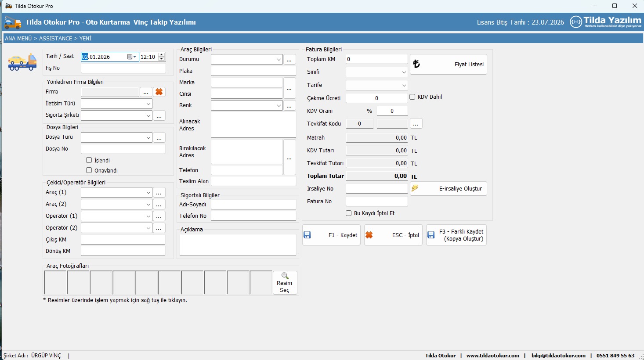The width and height of the screenshot is (644, 360).
Task: Open the Fiyat Listesi price list
Action: [x=448, y=65]
